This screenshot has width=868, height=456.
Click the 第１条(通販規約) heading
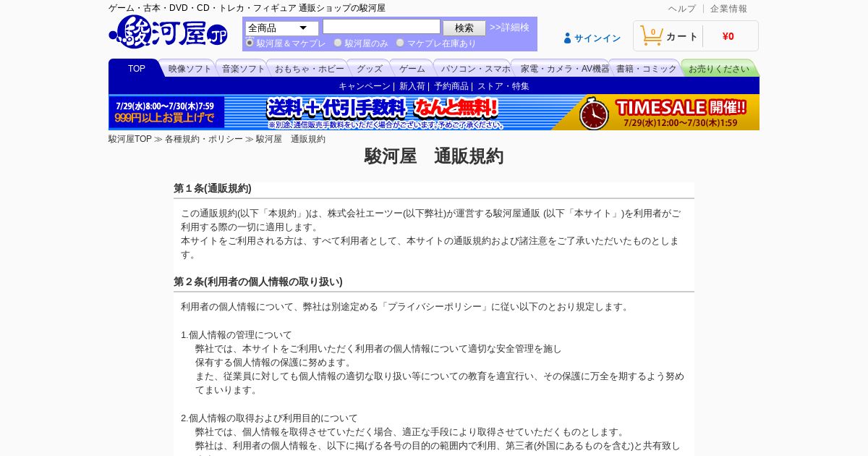(x=213, y=188)
